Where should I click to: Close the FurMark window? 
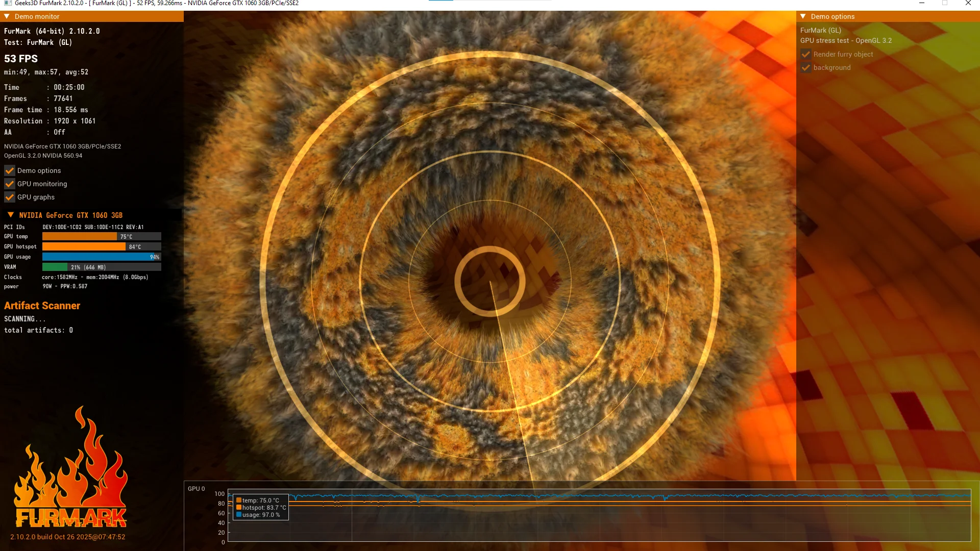click(x=968, y=3)
